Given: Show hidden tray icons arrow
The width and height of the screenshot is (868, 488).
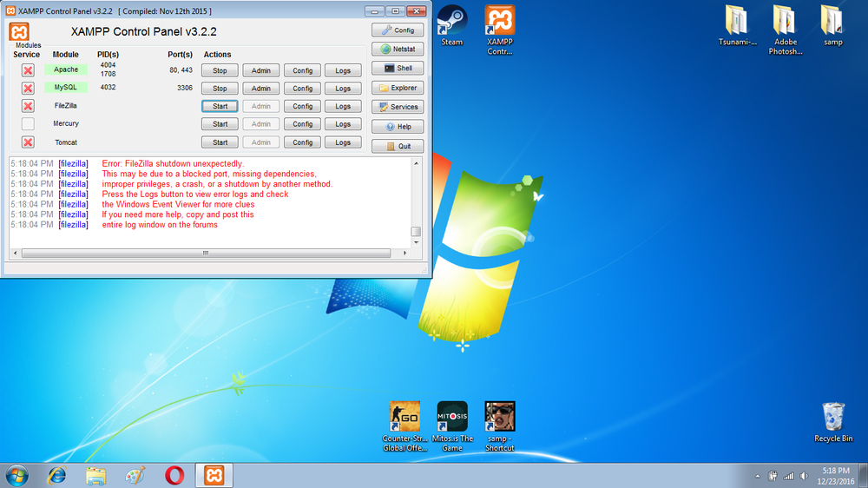Looking at the screenshot, I should click(x=757, y=476).
